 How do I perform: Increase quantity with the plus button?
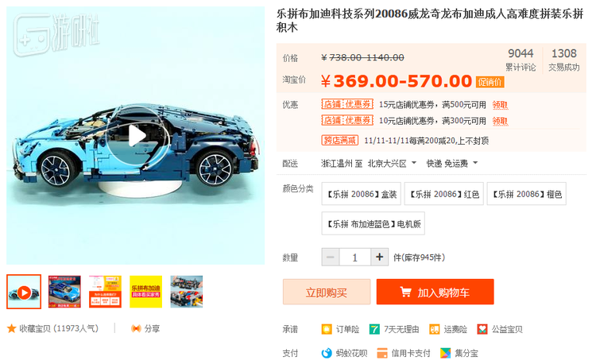[379, 258]
